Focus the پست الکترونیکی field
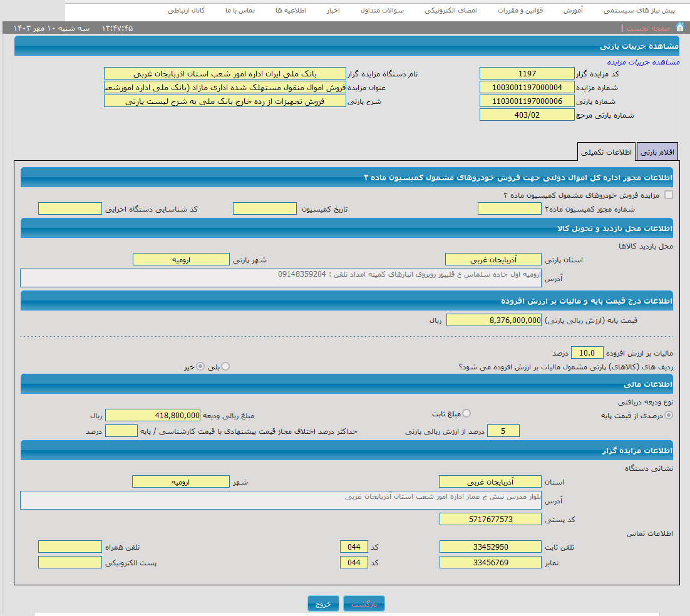690x616 pixels. pos(70,563)
